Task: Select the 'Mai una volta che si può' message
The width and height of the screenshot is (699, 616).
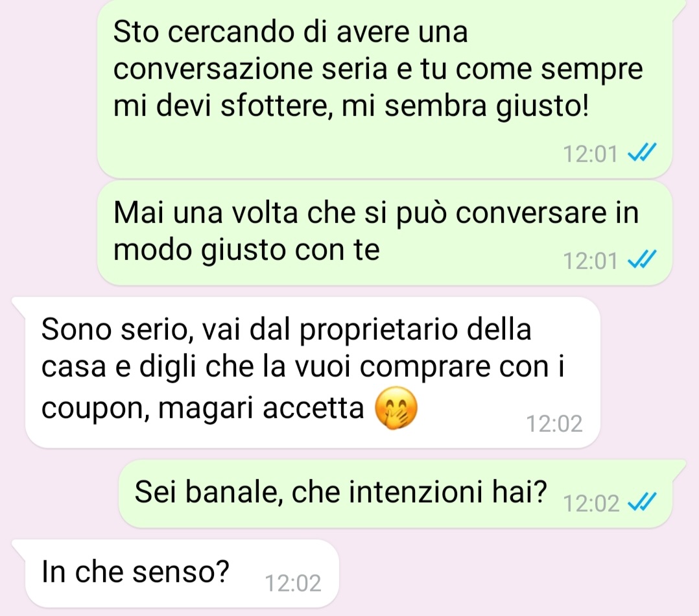Action: (385, 233)
